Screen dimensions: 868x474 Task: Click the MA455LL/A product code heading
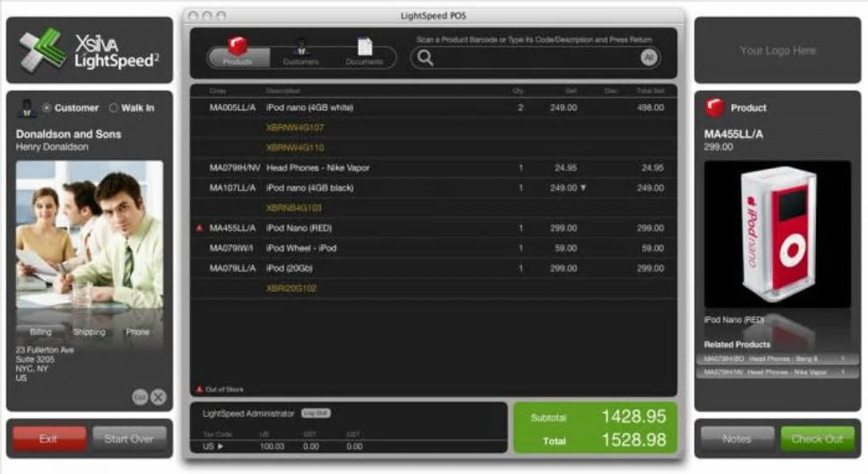tap(734, 134)
